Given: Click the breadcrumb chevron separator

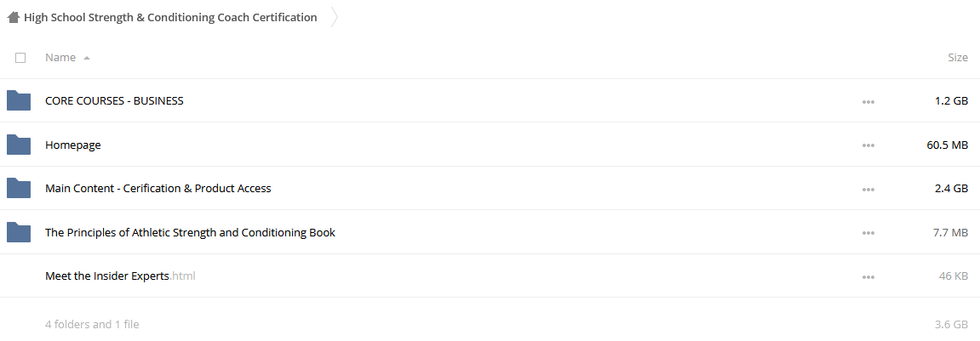Looking at the screenshot, I should pos(335,18).
